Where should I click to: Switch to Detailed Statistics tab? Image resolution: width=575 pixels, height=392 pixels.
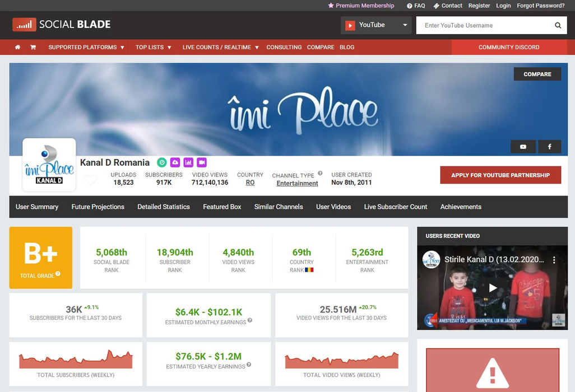click(x=164, y=207)
